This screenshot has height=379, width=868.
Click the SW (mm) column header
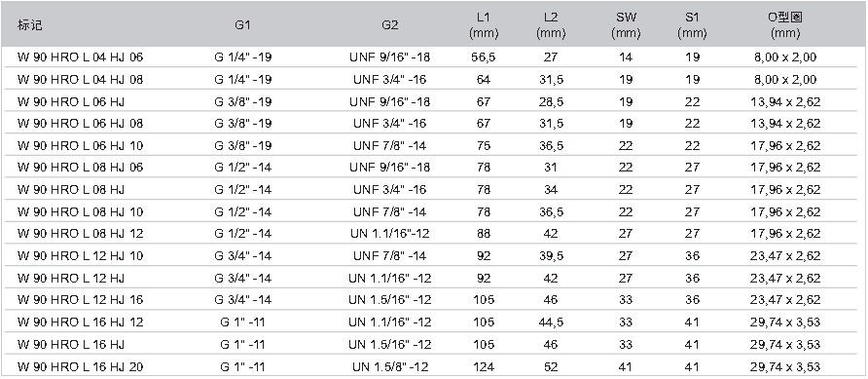pos(626,25)
